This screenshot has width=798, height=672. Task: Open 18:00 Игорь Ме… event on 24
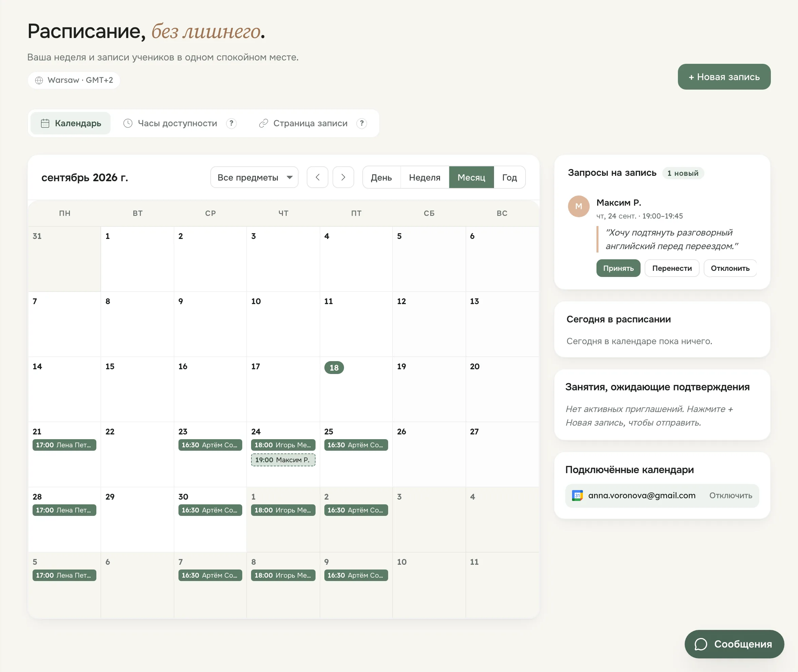283,445
